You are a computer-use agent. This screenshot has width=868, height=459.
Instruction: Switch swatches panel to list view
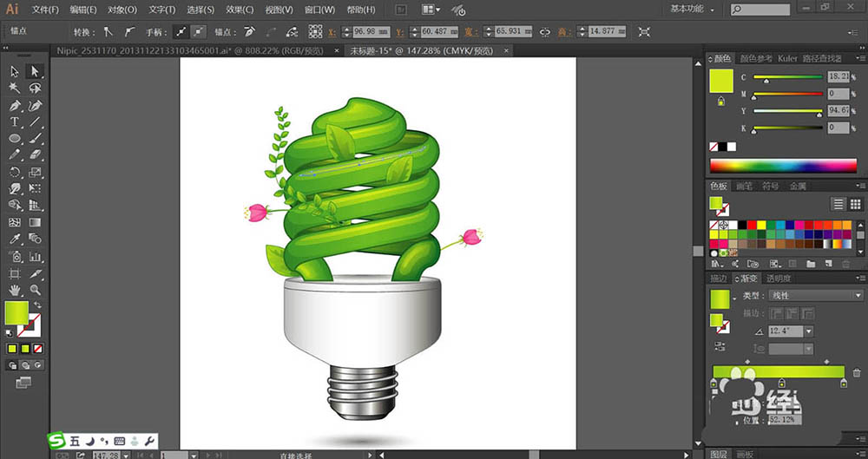point(838,204)
